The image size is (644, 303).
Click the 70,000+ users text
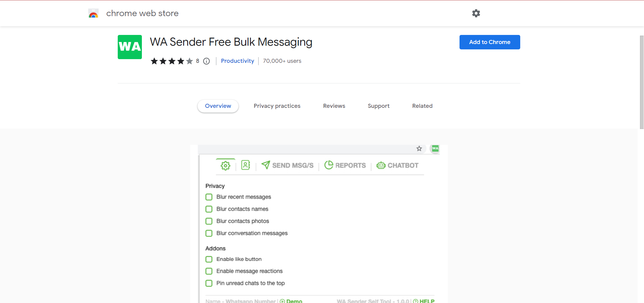pos(282,61)
